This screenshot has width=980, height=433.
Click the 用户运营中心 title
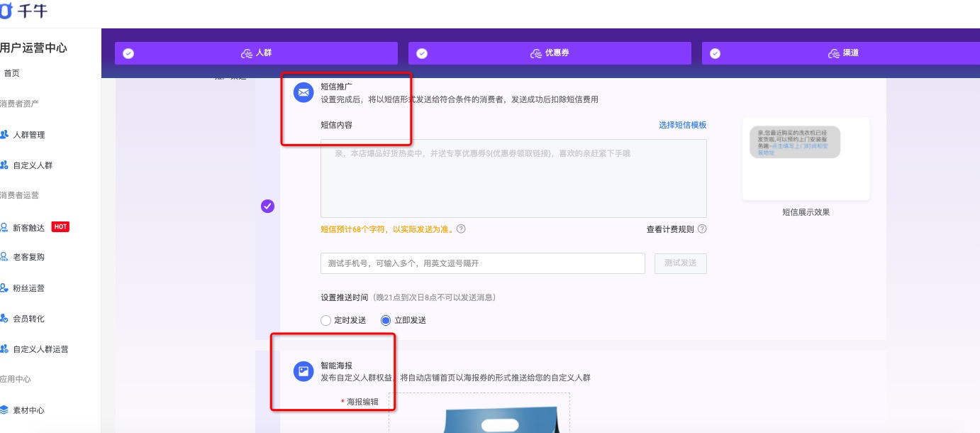pyautogui.click(x=34, y=48)
